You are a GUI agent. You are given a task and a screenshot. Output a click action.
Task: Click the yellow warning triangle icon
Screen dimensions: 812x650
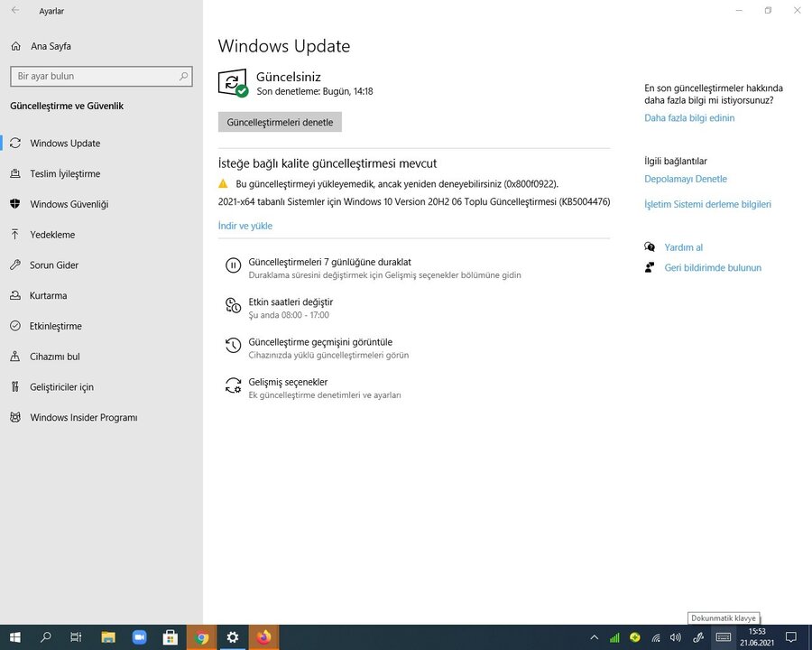pyautogui.click(x=223, y=183)
